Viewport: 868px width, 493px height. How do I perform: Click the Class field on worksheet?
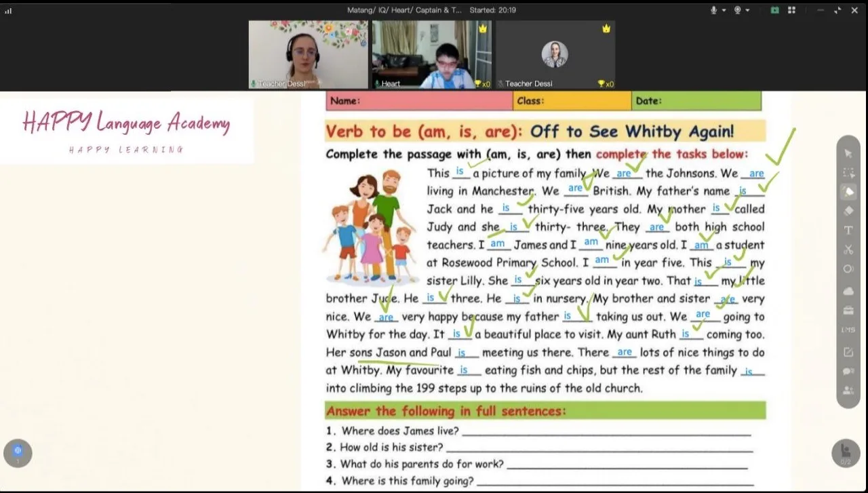[x=572, y=101]
